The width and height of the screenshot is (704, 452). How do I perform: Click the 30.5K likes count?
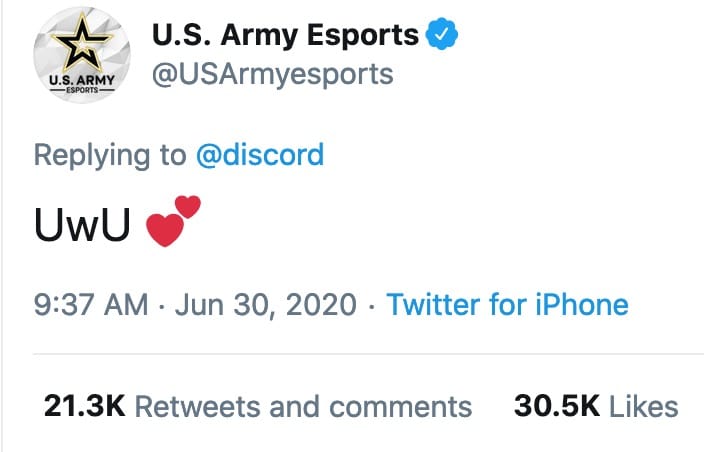557,407
